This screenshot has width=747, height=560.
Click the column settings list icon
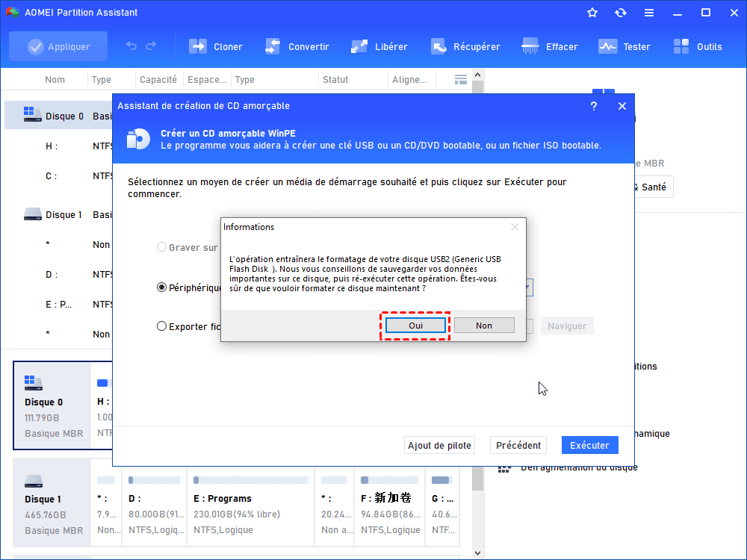pyautogui.click(x=461, y=80)
